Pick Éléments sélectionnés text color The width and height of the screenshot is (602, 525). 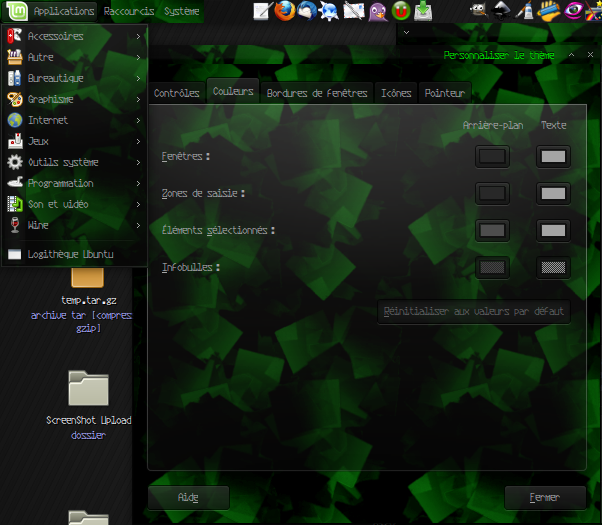point(553,230)
